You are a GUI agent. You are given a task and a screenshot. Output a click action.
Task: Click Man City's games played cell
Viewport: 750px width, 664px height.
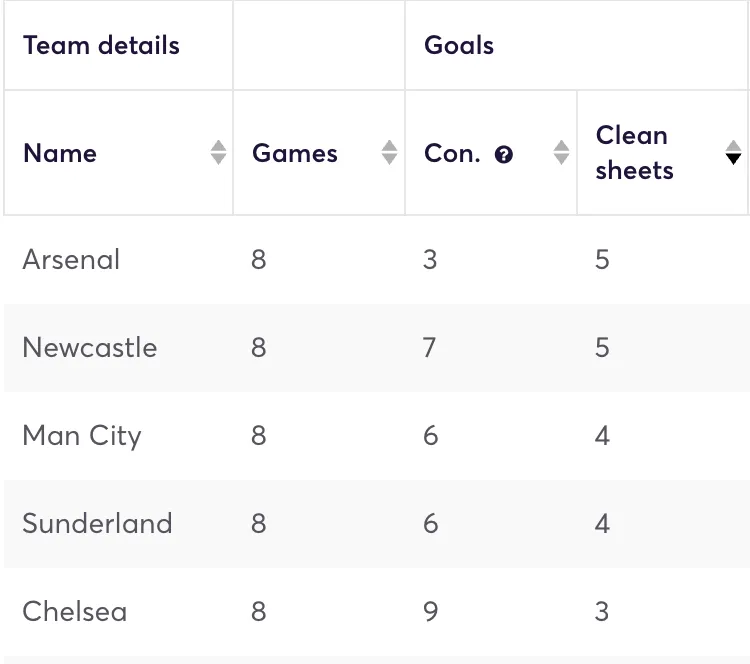point(259,436)
